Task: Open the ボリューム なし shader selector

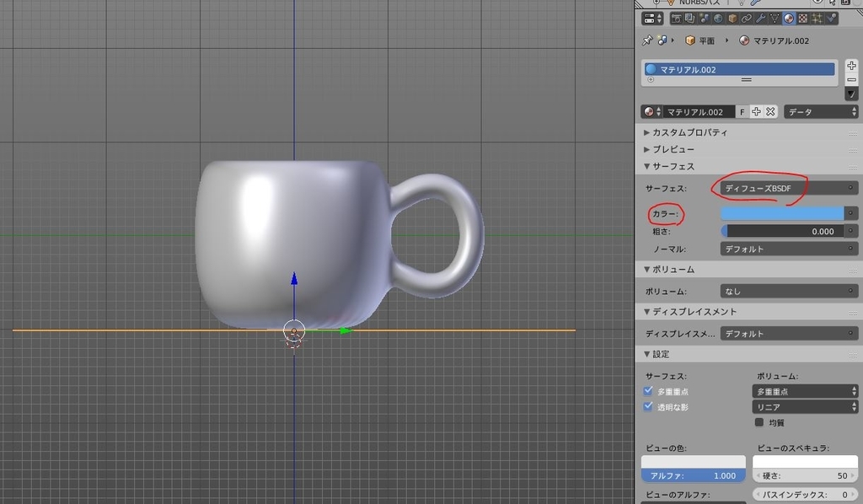Action: 789,291
